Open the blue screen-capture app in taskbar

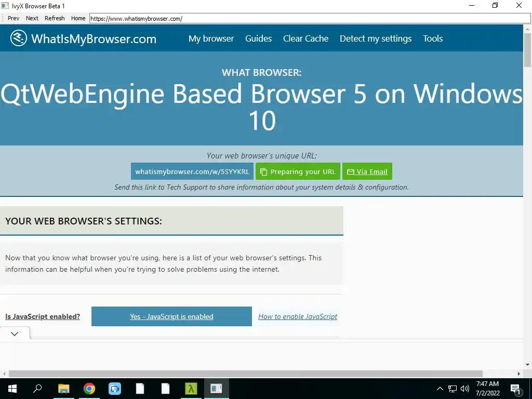point(115,389)
